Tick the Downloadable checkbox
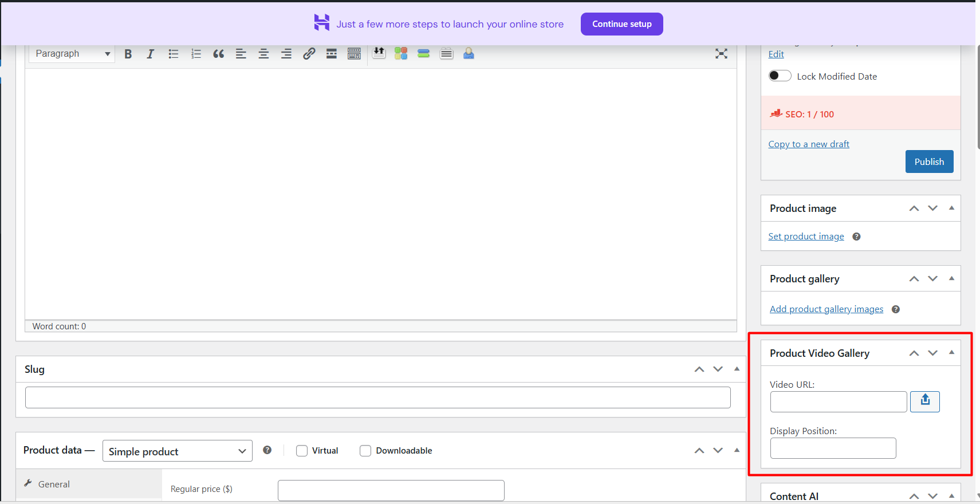Screen dimensions: 980x504 point(365,451)
